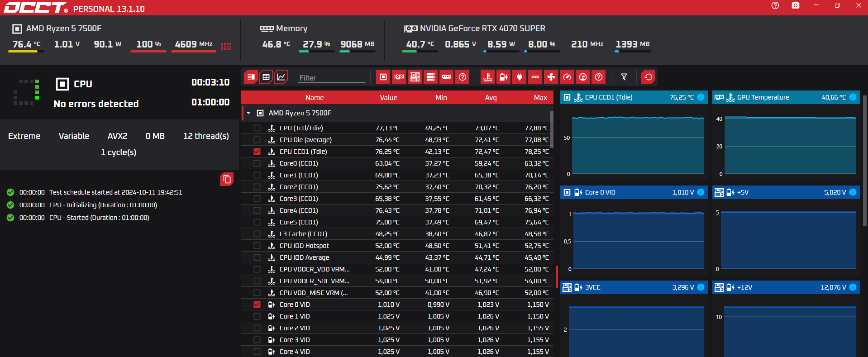Click the graph panel vertical scrollbar

coord(865,161)
